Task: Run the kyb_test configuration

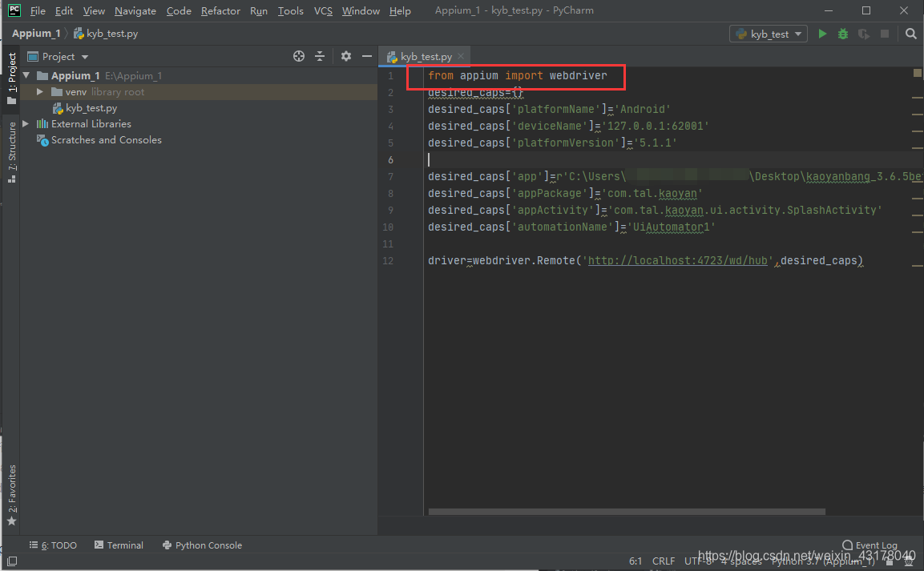Action: tap(821, 34)
